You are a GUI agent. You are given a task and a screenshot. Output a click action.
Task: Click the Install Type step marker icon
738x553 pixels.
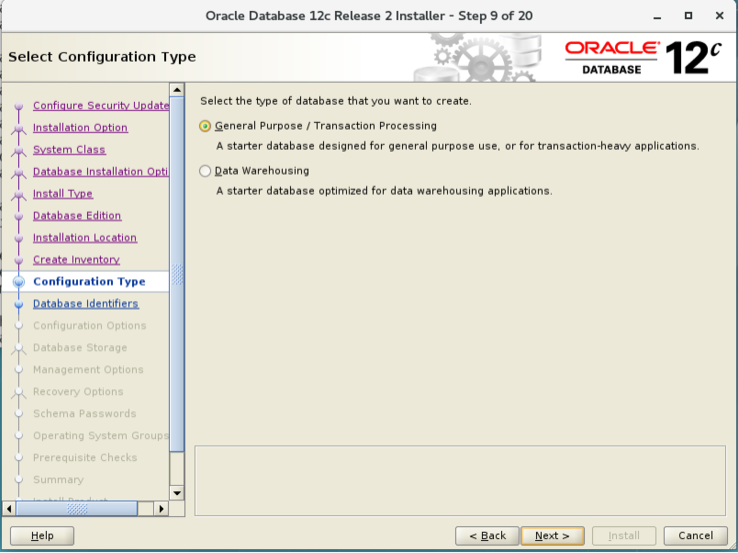pyautogui.click(x=19, y=194)
